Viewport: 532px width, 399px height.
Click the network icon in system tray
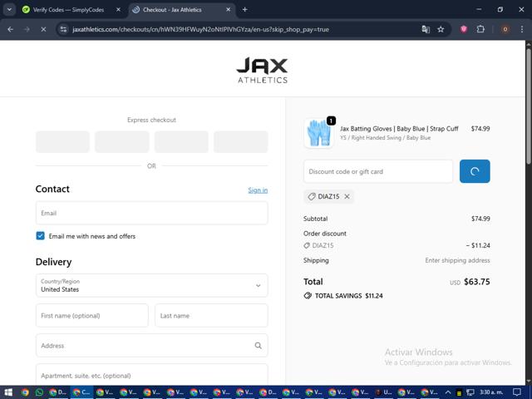470,392
